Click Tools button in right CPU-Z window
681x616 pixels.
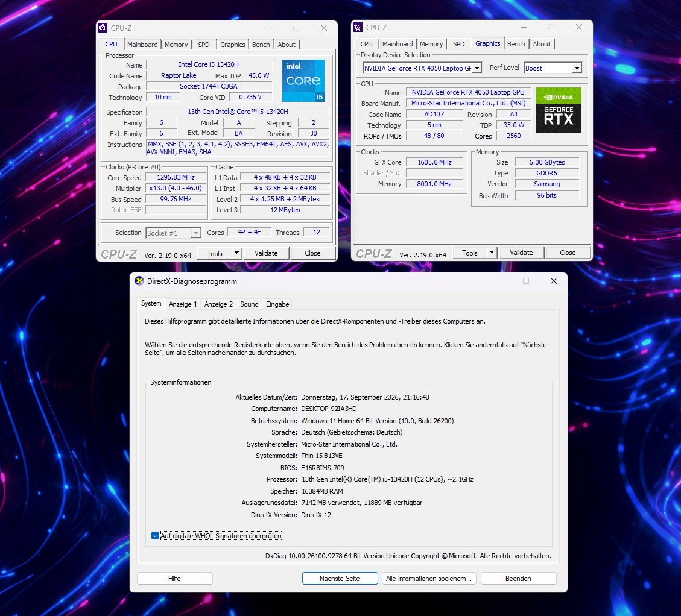click(469, 253)
